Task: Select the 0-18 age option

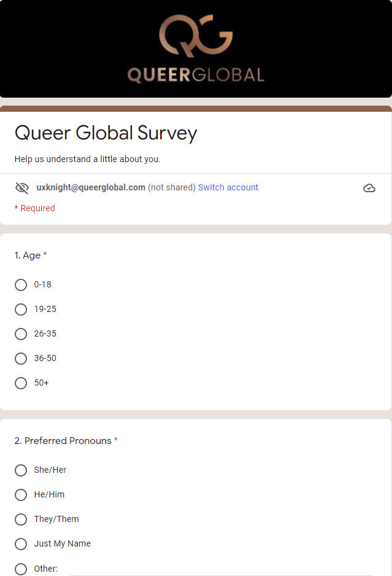Action: pos(21,285)
